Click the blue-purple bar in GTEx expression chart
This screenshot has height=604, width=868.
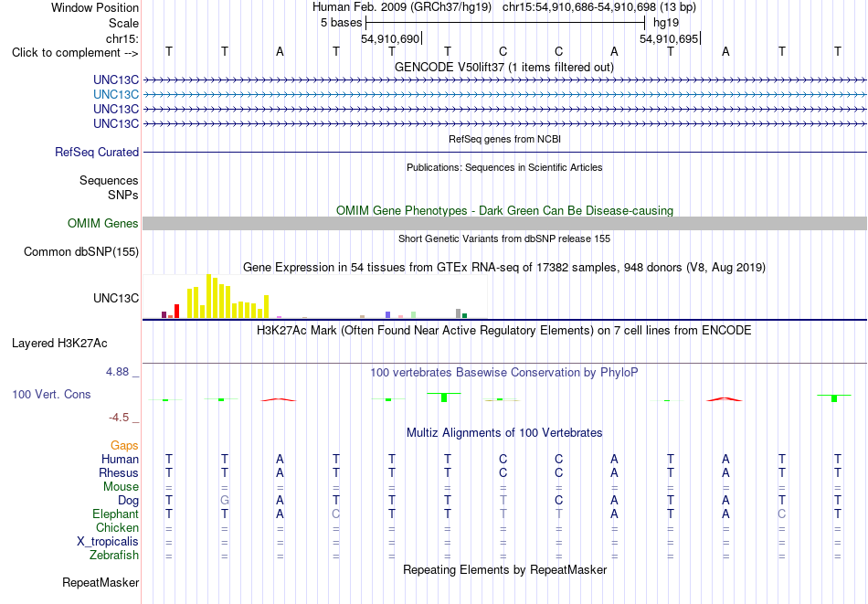click(x=388, y=315)
